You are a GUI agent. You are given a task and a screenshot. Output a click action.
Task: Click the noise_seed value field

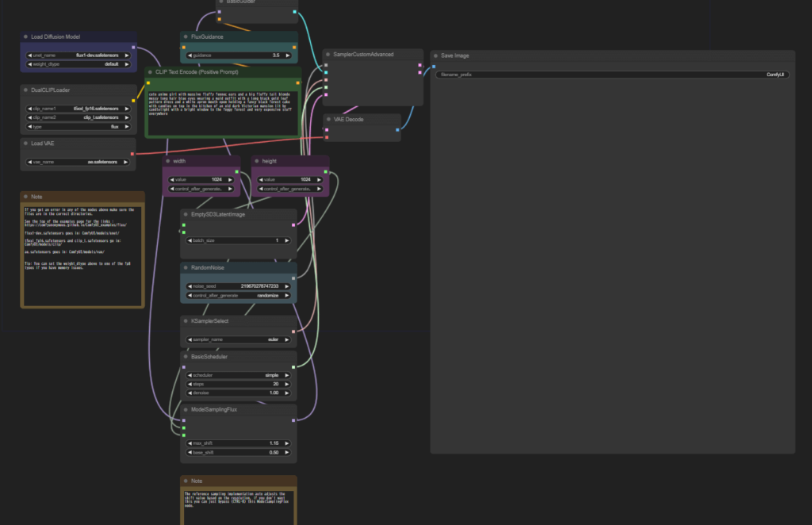pyautogui.click(x=239, y=286)
